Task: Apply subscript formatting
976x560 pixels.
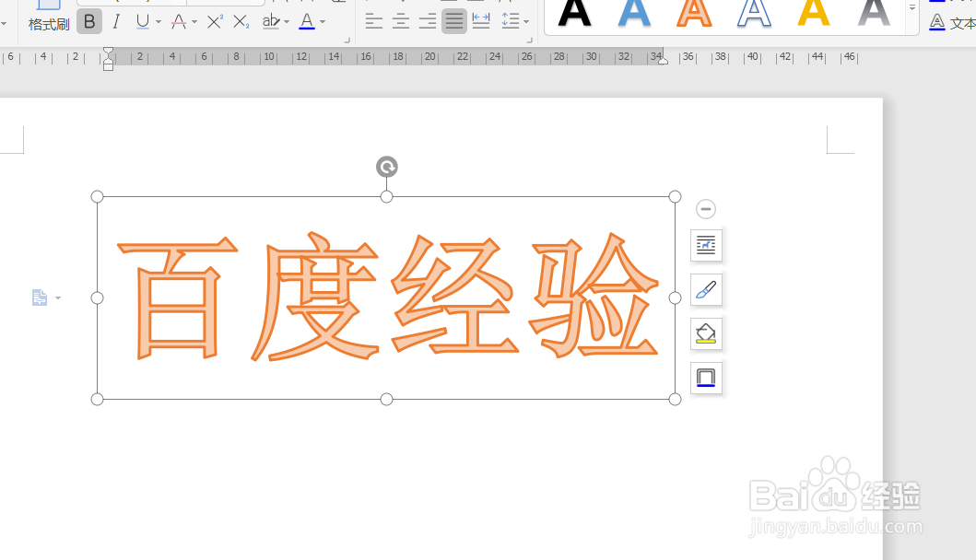Action: tap(241, 22)
